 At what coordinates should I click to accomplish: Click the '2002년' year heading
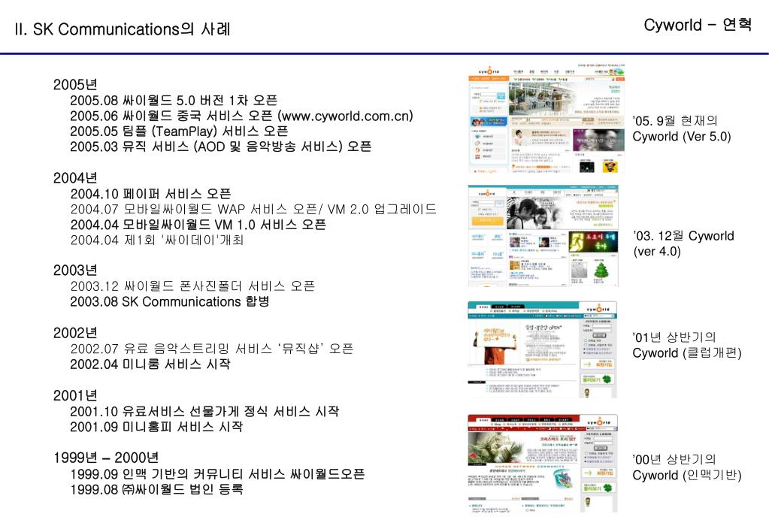[x=75, y=332]
